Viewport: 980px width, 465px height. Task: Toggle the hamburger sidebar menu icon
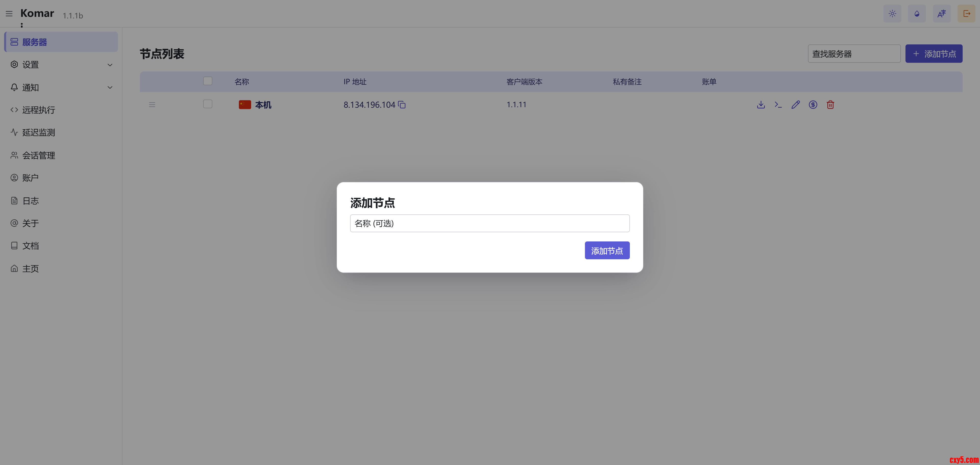click(9, 14)
